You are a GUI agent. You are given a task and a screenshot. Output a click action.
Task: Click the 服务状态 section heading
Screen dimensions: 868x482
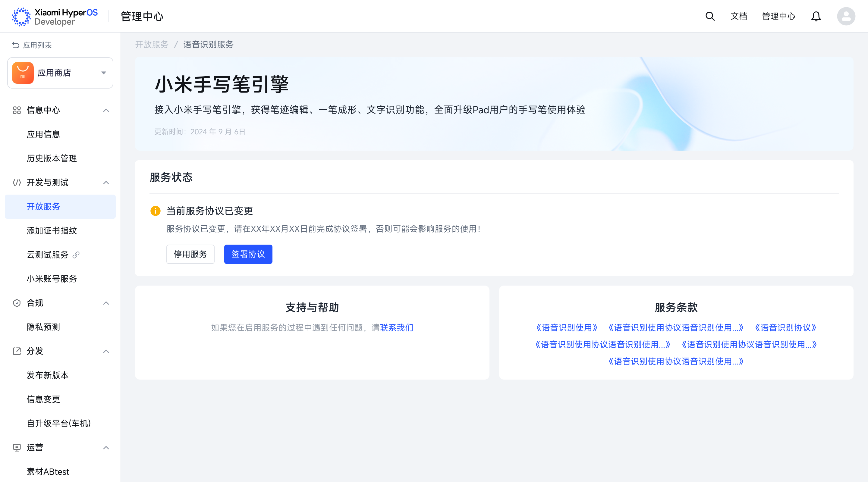(x=171, y=177)
